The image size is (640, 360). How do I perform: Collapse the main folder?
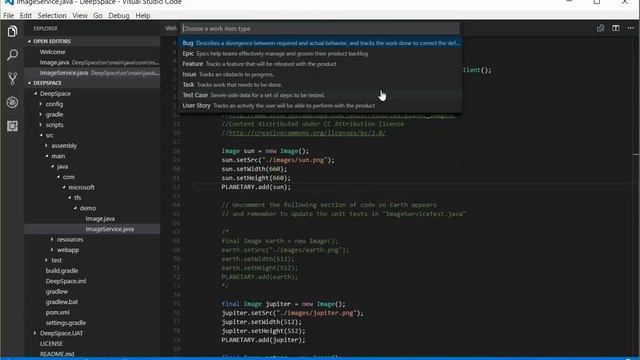point(58,156)
